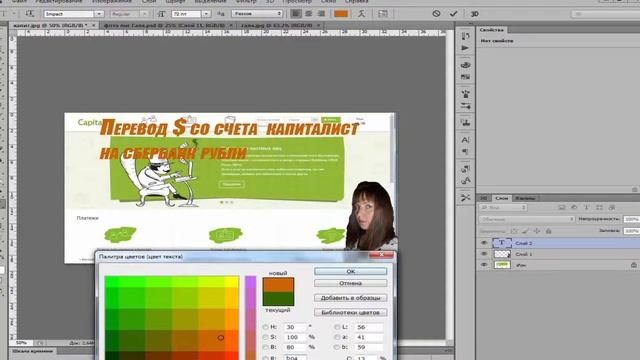Open the Свойства panel tab
The image size is (640, 360).
(491, 30)
